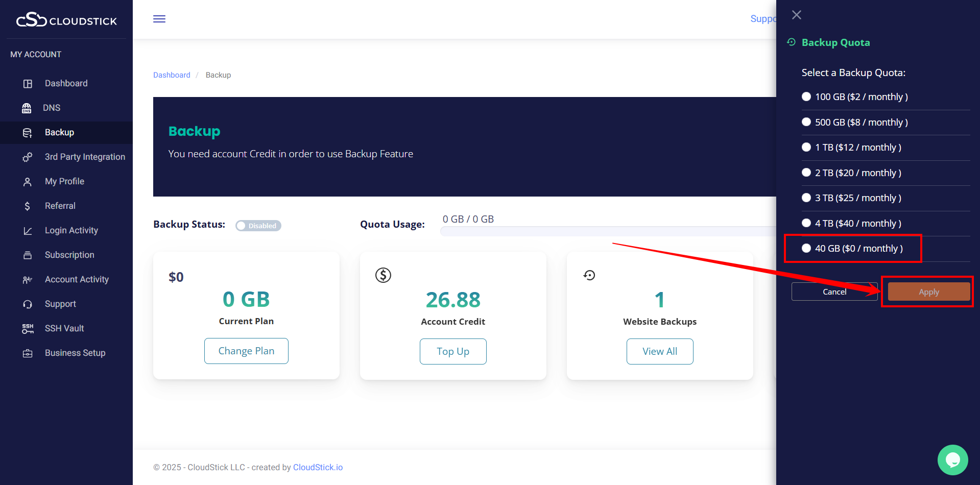Click the Support headset icon in sidebar

(x=28, y=304)
